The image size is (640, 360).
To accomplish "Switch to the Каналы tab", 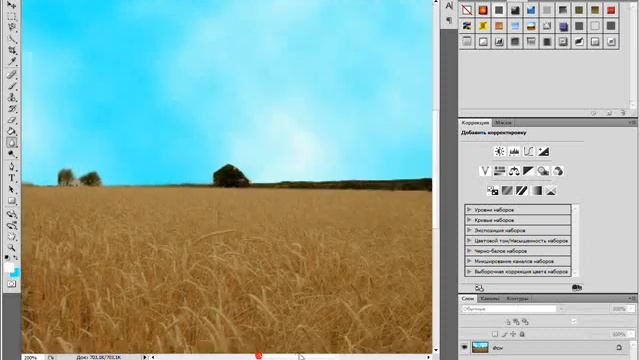I will (x=490, y=298).
